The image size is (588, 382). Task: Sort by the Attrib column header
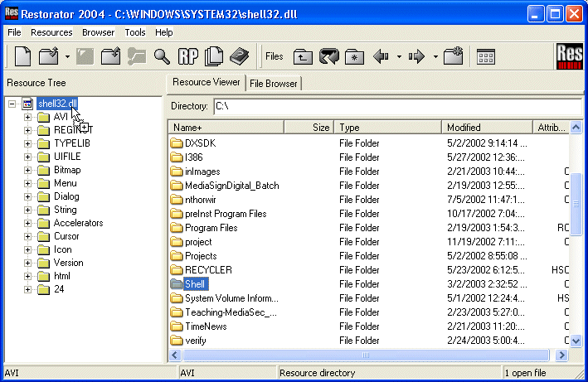552,128
